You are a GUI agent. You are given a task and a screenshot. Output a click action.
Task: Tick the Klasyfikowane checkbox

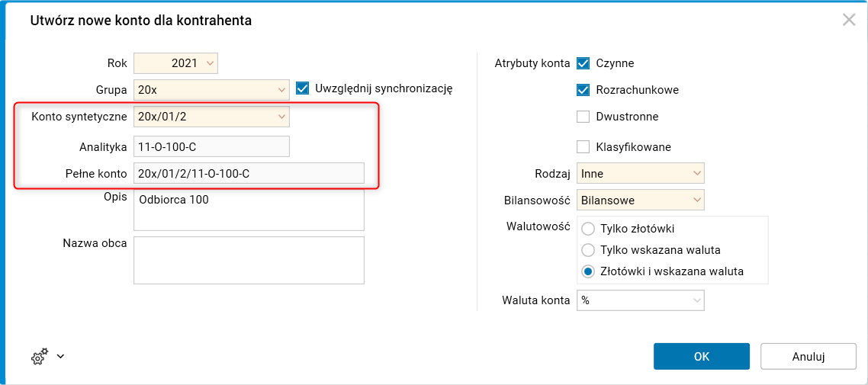pos(583,146)
